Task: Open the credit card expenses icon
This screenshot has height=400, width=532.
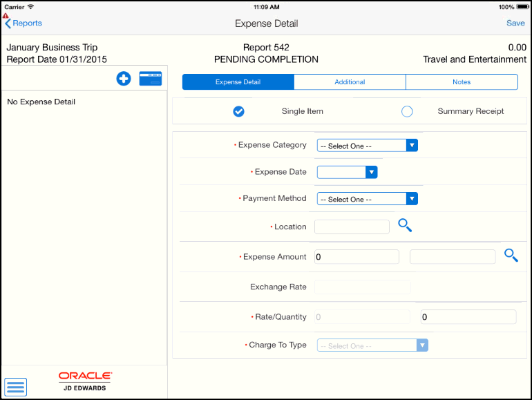Action: click(151, 78)
